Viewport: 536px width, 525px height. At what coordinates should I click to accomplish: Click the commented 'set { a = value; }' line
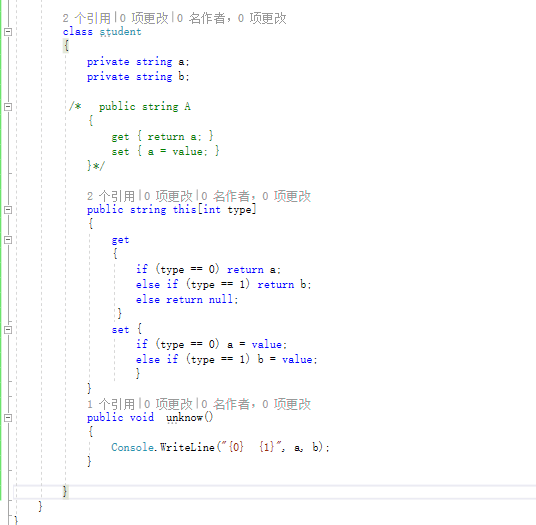(165, 151)
